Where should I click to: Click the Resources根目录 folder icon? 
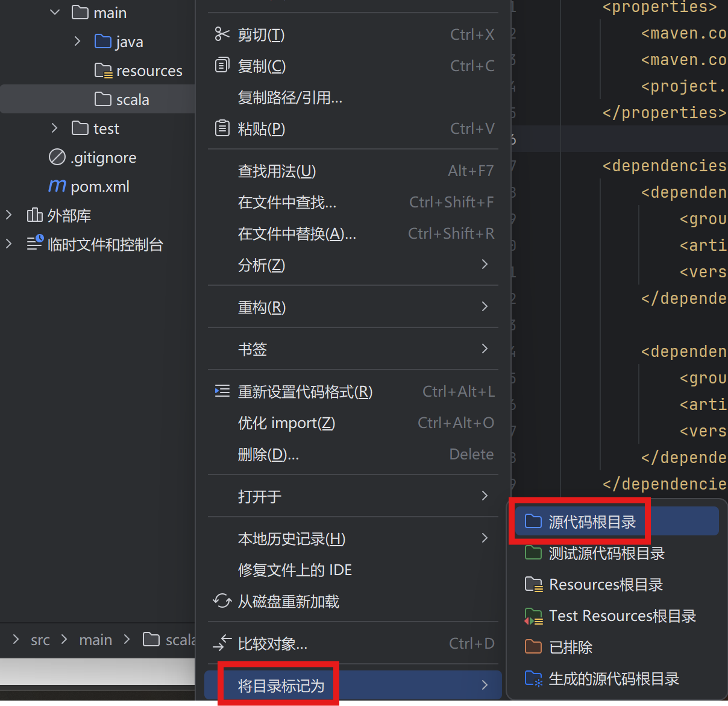[533, 584]
